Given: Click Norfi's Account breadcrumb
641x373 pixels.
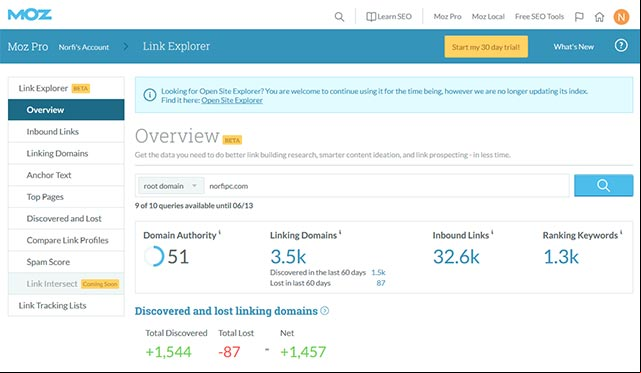Looking at the screenshot, I should 84,47.
